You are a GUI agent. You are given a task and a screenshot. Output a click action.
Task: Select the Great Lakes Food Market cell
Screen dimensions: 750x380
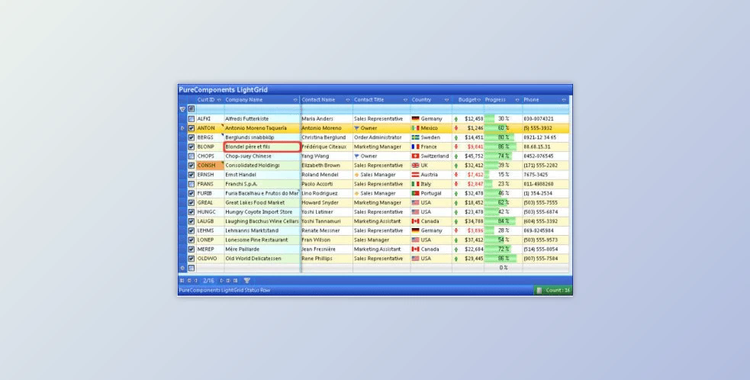(262, 202)
